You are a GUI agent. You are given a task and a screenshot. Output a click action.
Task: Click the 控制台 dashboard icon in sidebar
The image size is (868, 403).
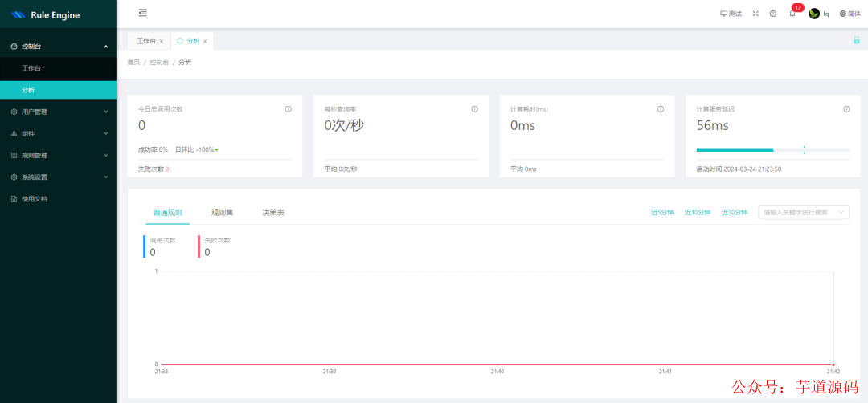pyautogui.click(x=14, y=47)
